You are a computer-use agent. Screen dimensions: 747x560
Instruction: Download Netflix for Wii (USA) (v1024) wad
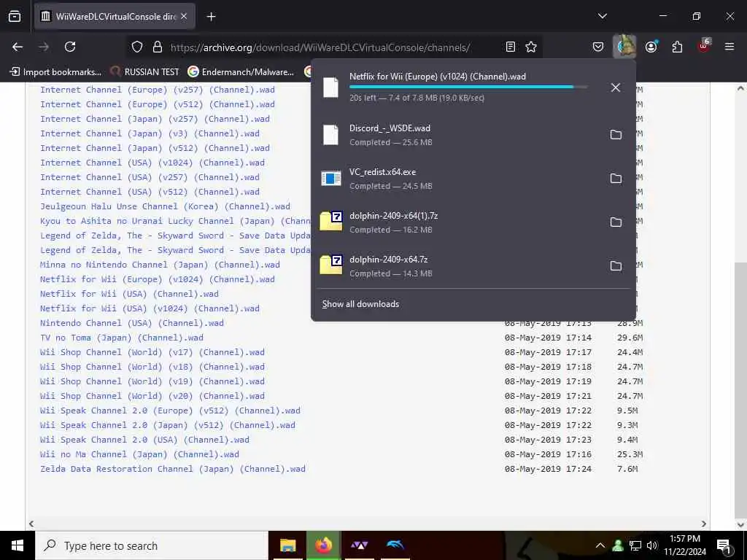(x=150, y=308)
